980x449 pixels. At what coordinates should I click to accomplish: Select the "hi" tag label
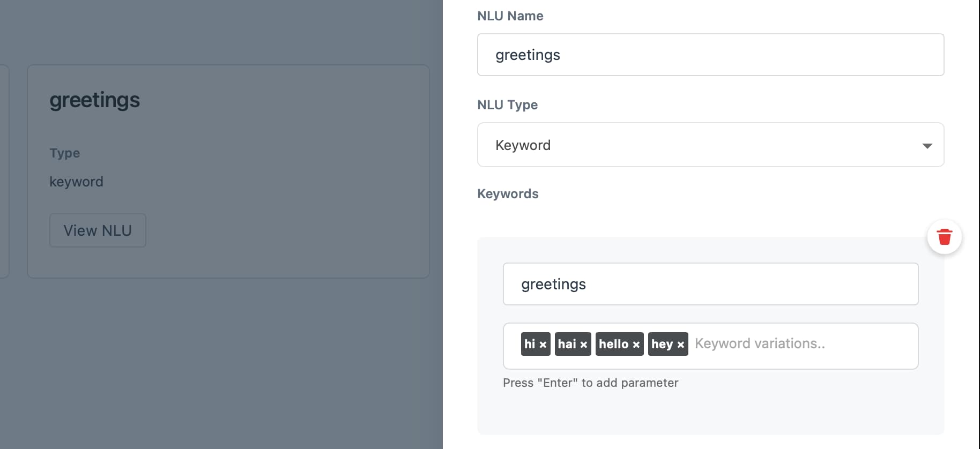530,344
